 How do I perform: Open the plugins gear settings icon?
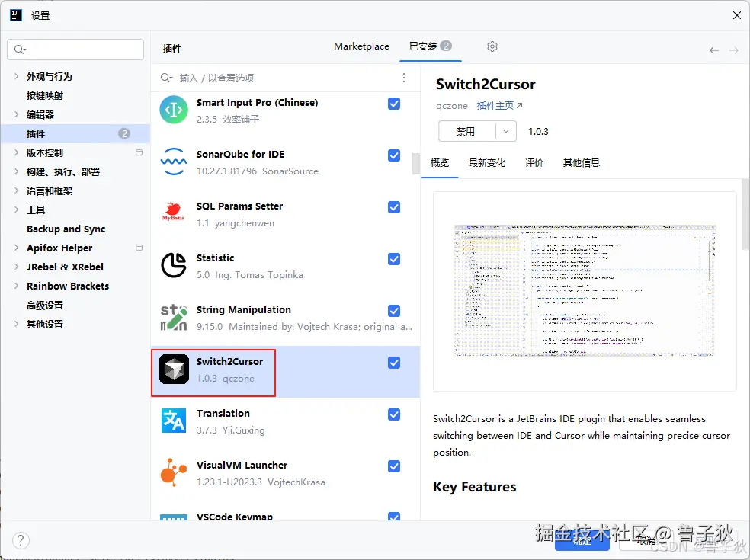click(x=492, y=46)
